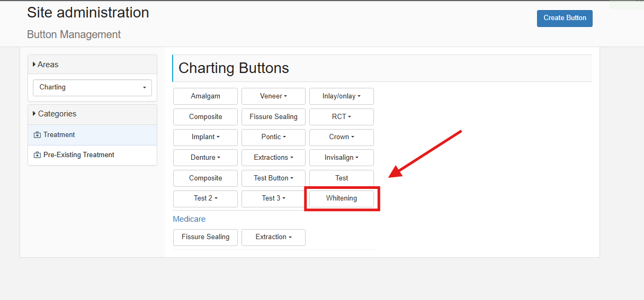Click the Whitening charting button
Screen dimensions: 644x300
tap(342, 198)
